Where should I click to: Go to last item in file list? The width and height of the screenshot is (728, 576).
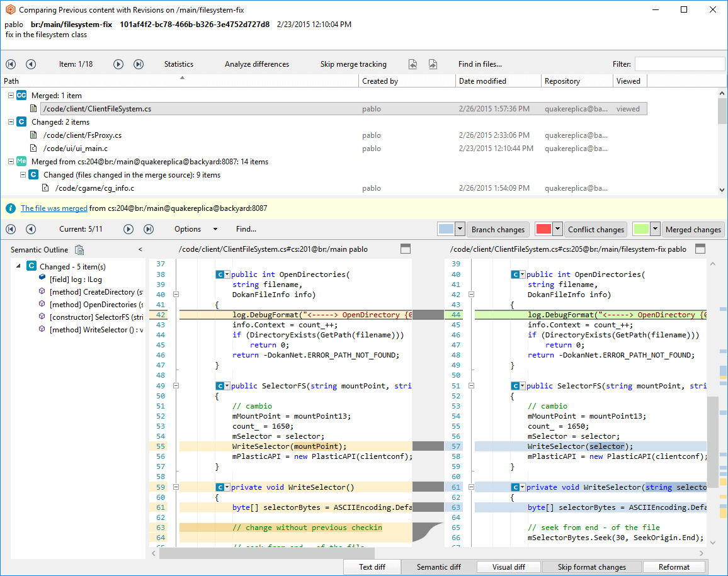tap(139, 64)
